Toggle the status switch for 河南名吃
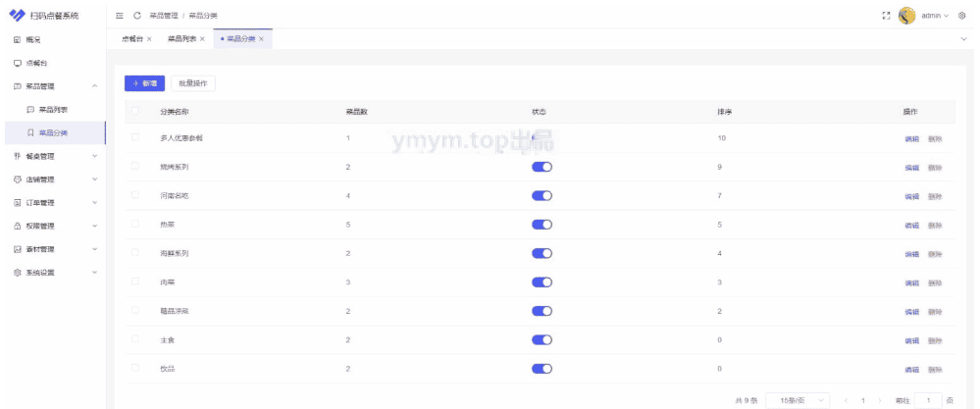 point(542,195)
